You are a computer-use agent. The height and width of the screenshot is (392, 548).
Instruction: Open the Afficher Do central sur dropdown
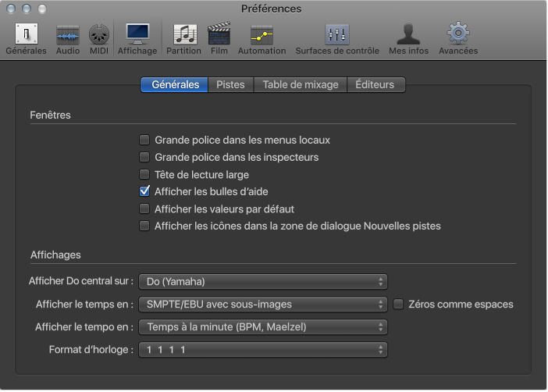262,281
